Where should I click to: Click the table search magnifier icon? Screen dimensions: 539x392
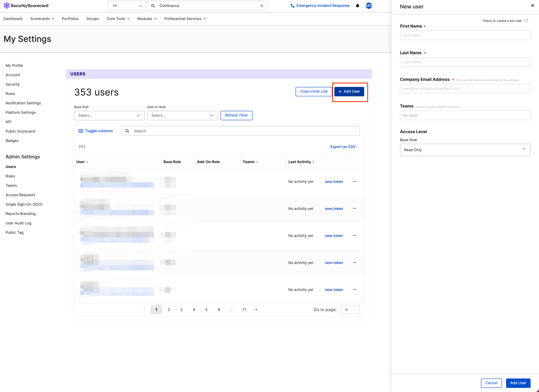tap(127, 131)
